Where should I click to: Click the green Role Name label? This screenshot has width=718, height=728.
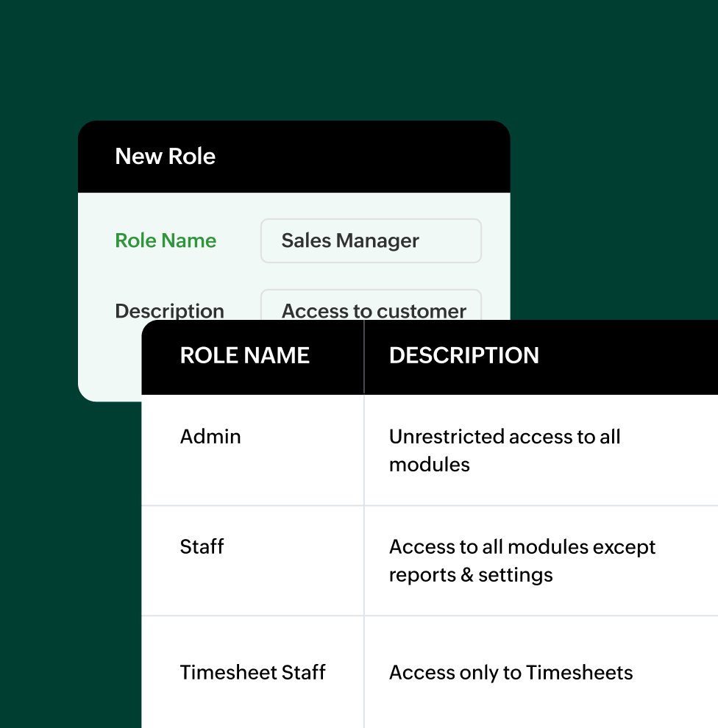coord(165,240)
